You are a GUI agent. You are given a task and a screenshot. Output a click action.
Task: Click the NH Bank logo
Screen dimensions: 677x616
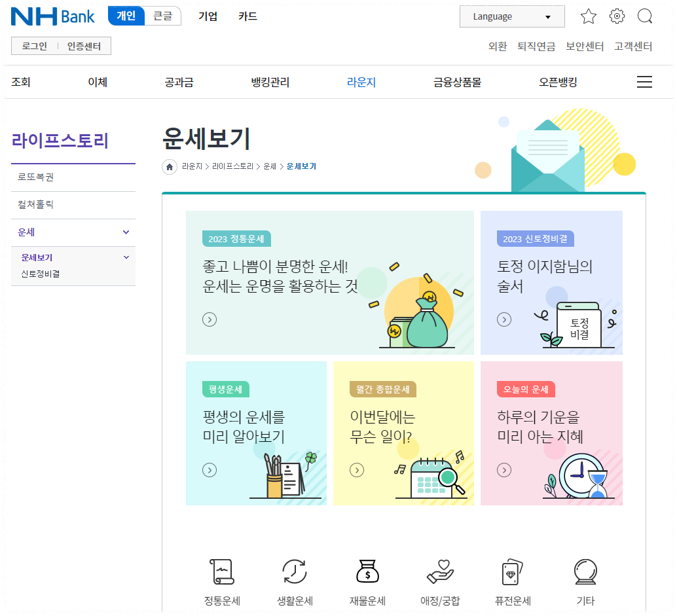[52, 16]
